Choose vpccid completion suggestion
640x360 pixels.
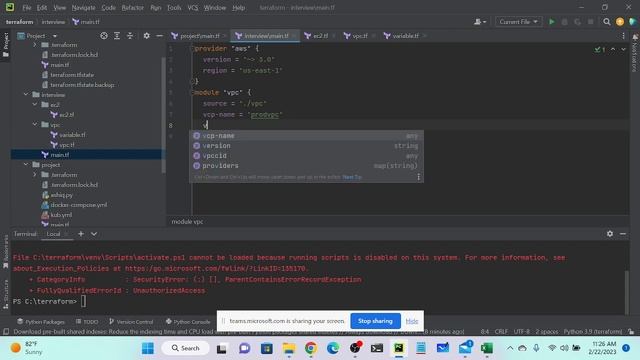pyautogui.click(x=306, y=156)
